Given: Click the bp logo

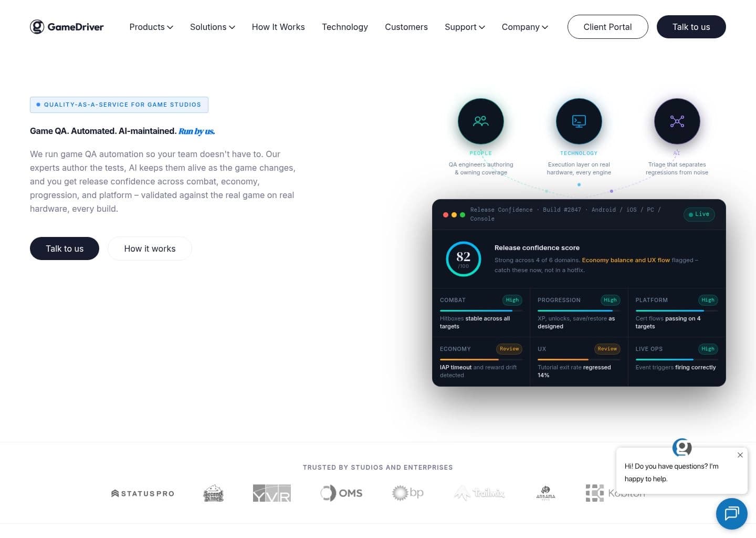Looking at the screenshot, I should (408, 493).
